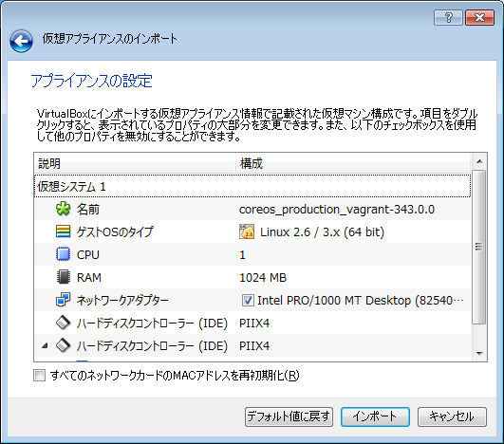Collapse the second ハードディスクコントローラー (IDE) tree arrow
This screenshot has height=444, width=504.
pos(45,345)
